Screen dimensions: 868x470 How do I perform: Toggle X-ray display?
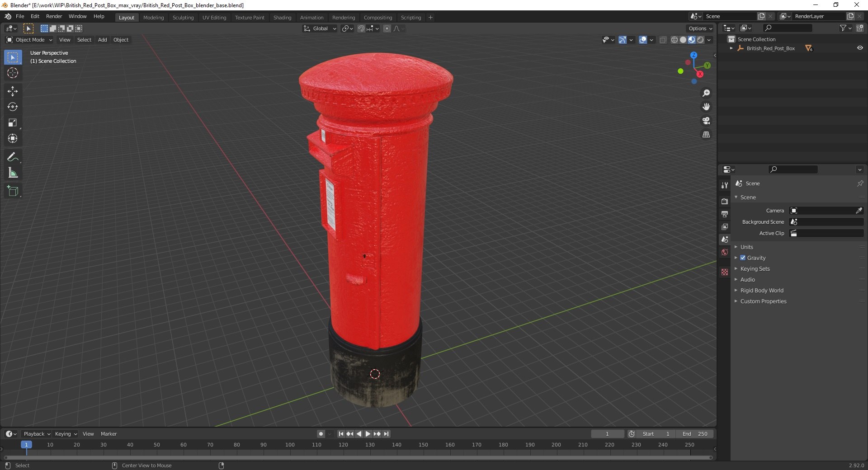(x=663, y=40)
